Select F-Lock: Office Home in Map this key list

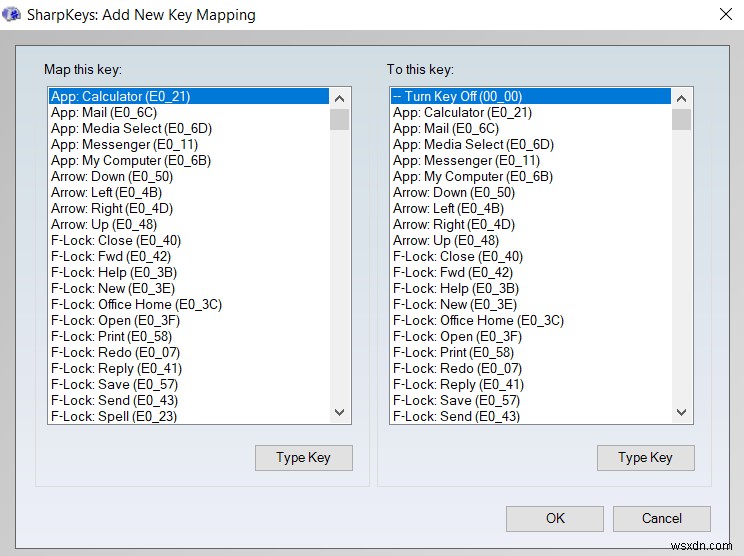point(189,305)
